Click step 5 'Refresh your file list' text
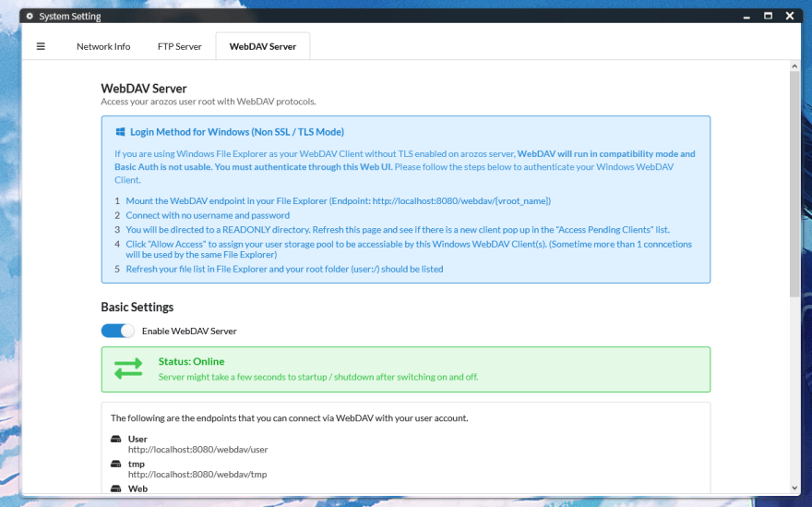This screenshot has width=812, height=507. [x=284, y=269]
